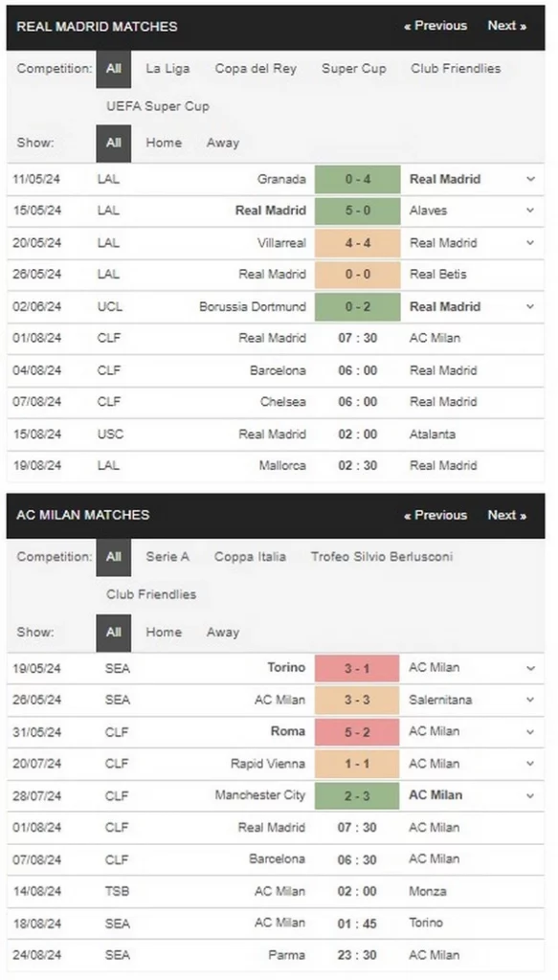Expand the Torino 3-1 AC Milan row chevron

530,668
